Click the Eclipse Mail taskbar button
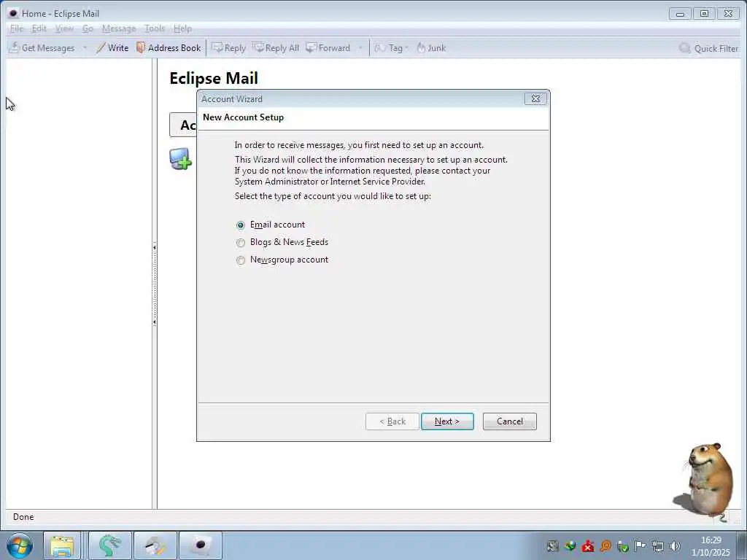Viewport: 747px width, 560px height. pos(201,545)
